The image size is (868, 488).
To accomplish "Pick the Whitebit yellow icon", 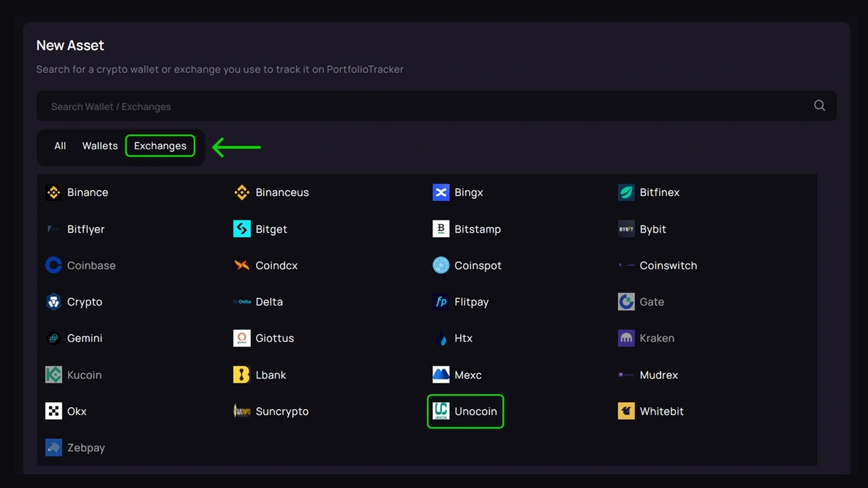I will [626, 411].
